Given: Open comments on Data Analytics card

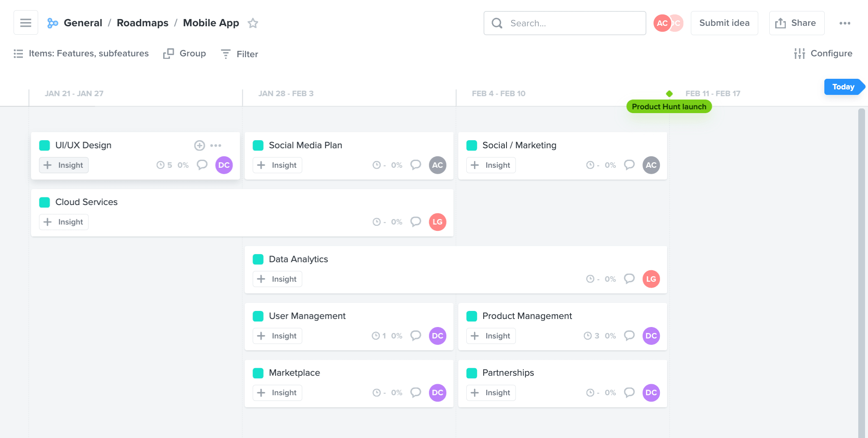Looking at the screenshot, I should (629, 279).
